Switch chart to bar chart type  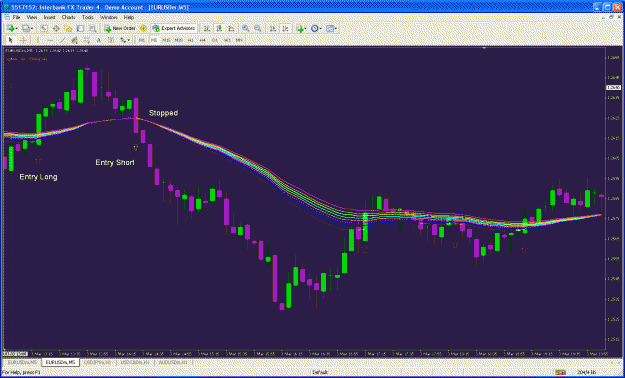[207, 28]
